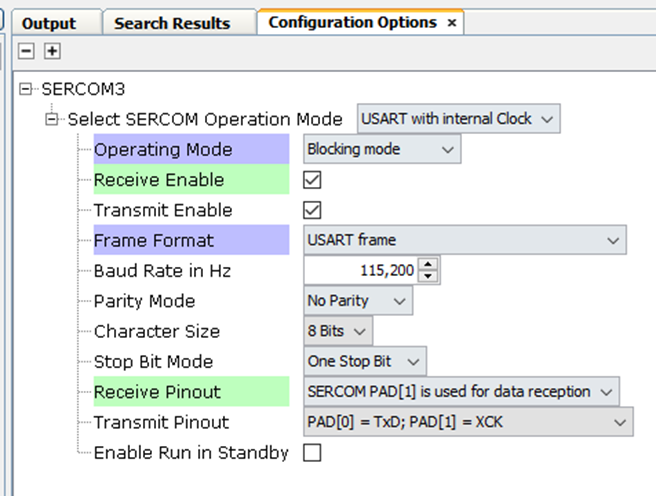
Task: Open the USART frame format dropdown
Action: coord(464,240)
